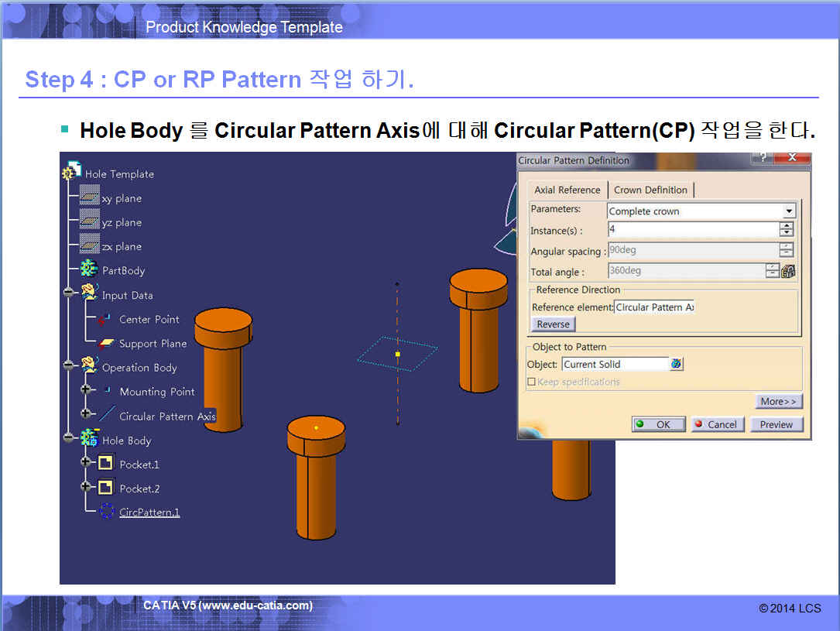Select the yz plane icon in tree
Viewport: 840px width, 631px height.
tap(90, 220)
